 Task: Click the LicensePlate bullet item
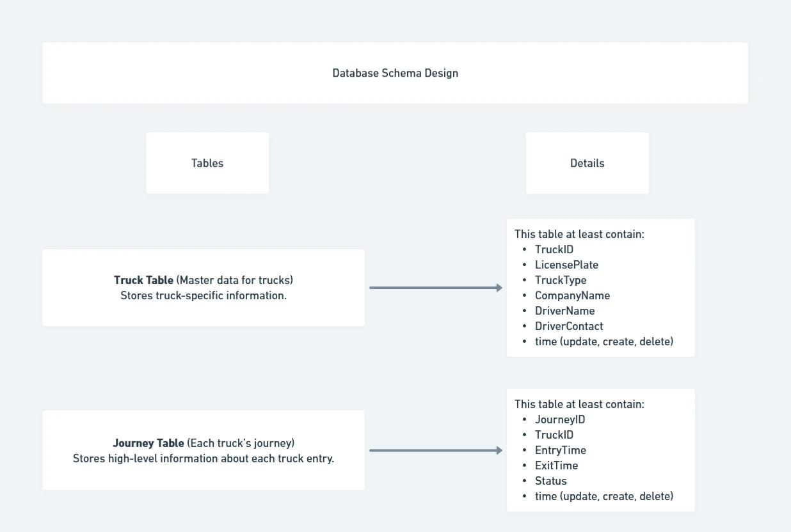coord(566,265)
